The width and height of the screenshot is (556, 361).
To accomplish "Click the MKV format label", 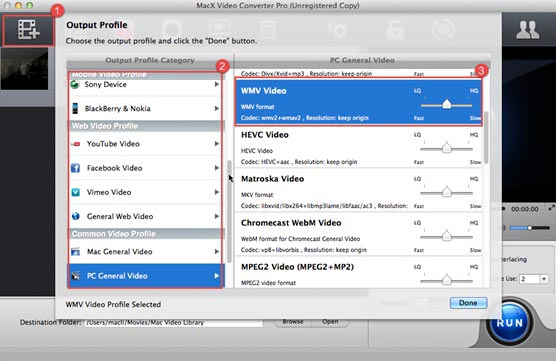I will (257, 195).
